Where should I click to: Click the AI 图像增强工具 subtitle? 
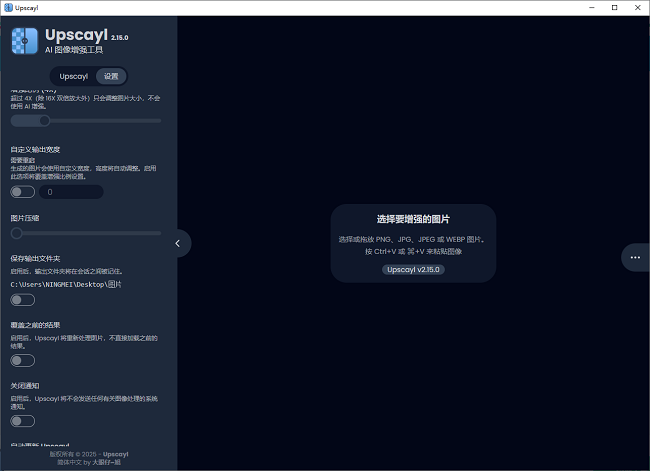[x=74, y=50]
